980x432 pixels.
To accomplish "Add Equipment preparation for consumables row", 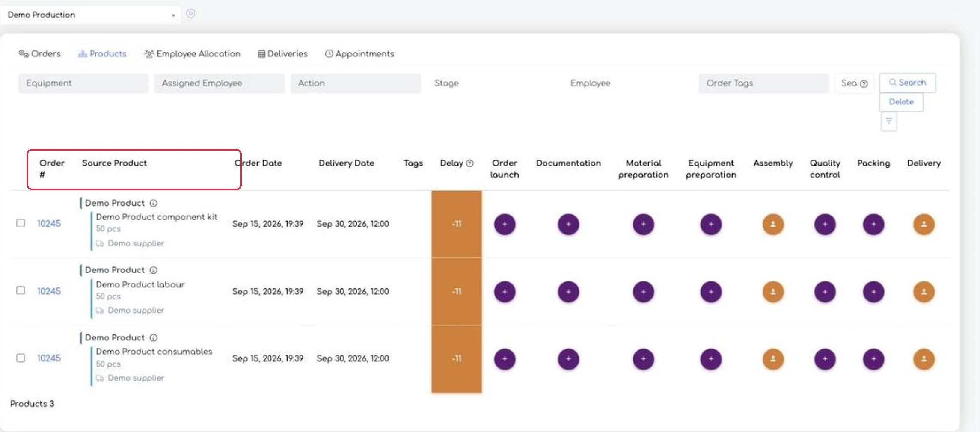I will tap(711, 359).
